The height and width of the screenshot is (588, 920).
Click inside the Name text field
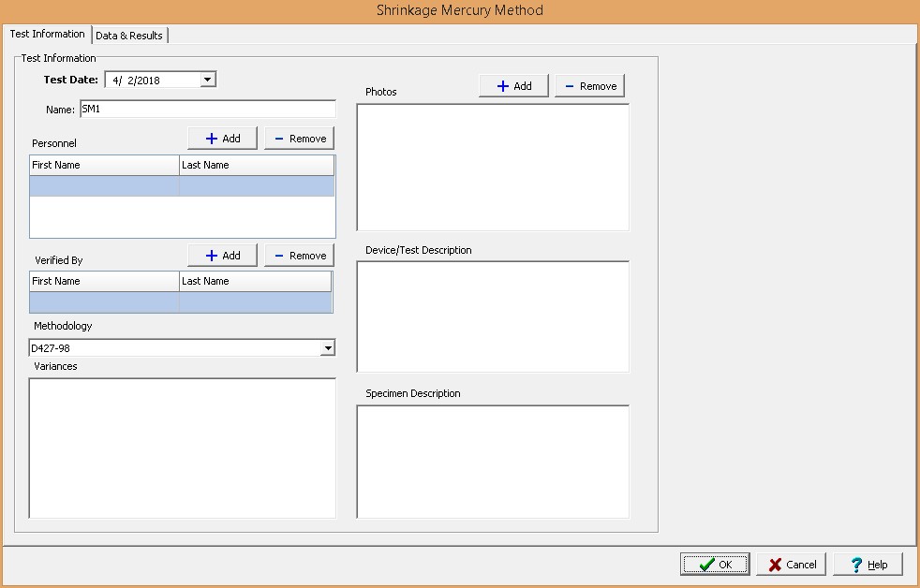(x=207, y=110)
